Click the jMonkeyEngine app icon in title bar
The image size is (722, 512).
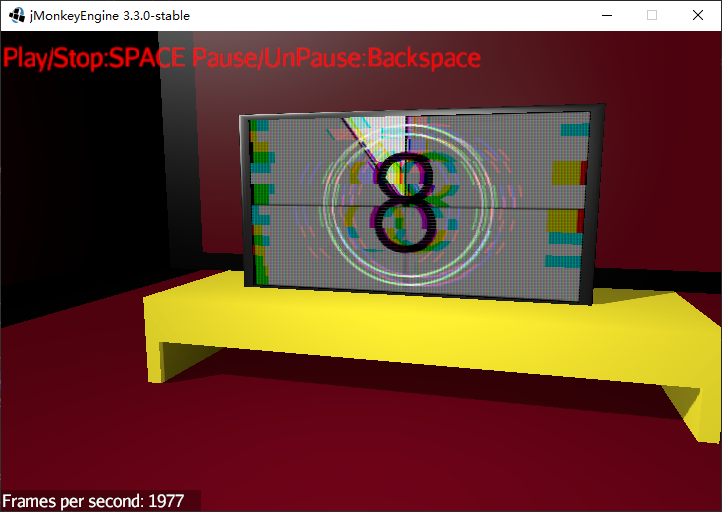17,15
